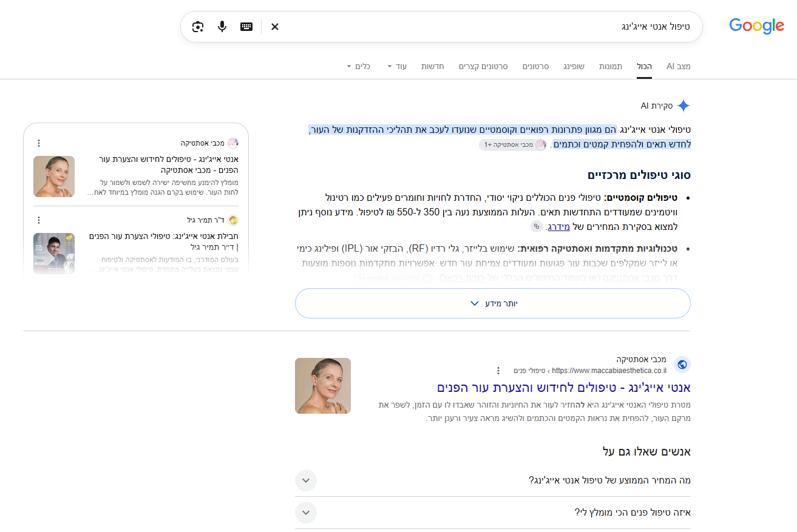Start voice search with microphone icon
The image size is (797, 532).
click(222, 27)
